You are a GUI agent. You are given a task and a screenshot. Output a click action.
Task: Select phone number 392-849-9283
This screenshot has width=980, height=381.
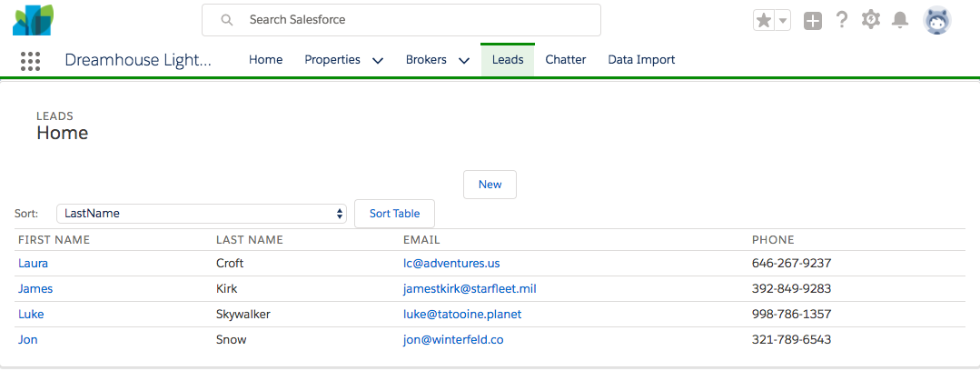(791, 289)
